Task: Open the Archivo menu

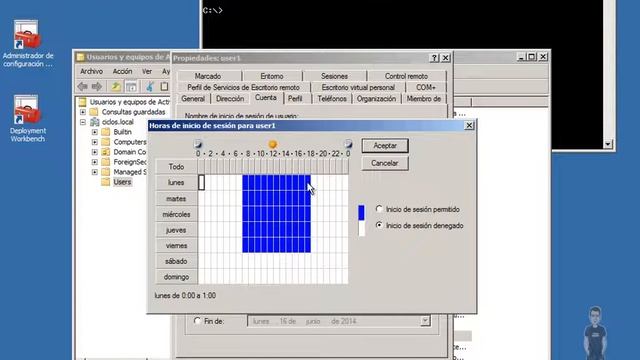Action: [x=91, y=71]
